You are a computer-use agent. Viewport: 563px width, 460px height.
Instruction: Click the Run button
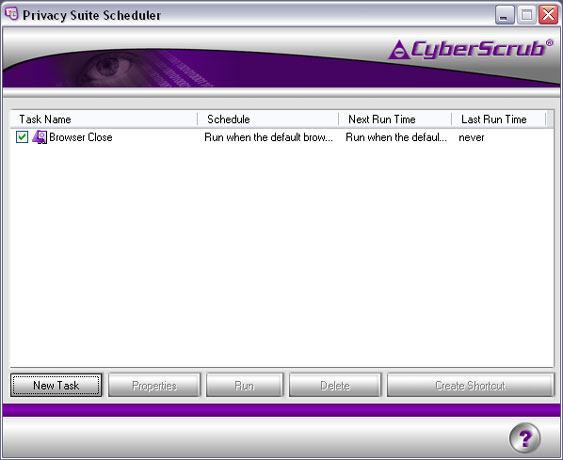[245, 385]
